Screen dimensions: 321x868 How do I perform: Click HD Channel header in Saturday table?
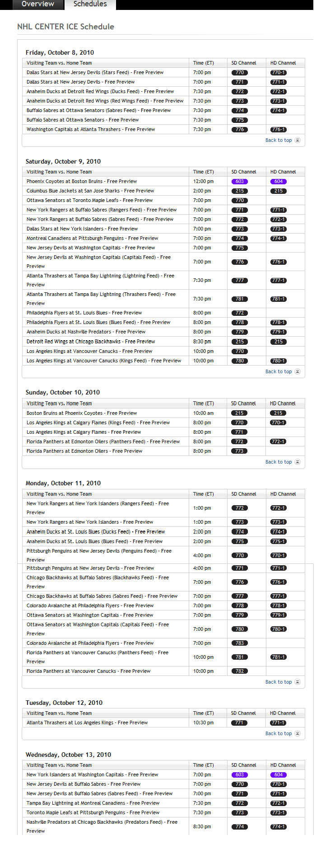[283, 172]
